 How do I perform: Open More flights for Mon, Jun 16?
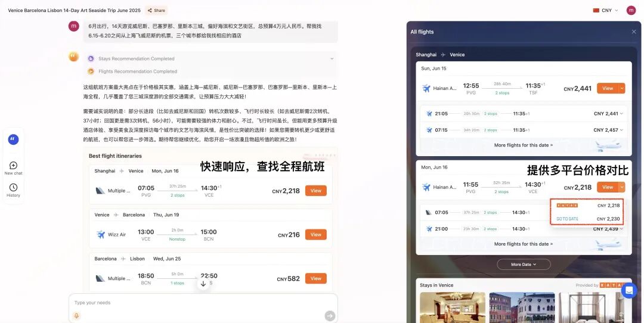(524, 244)
